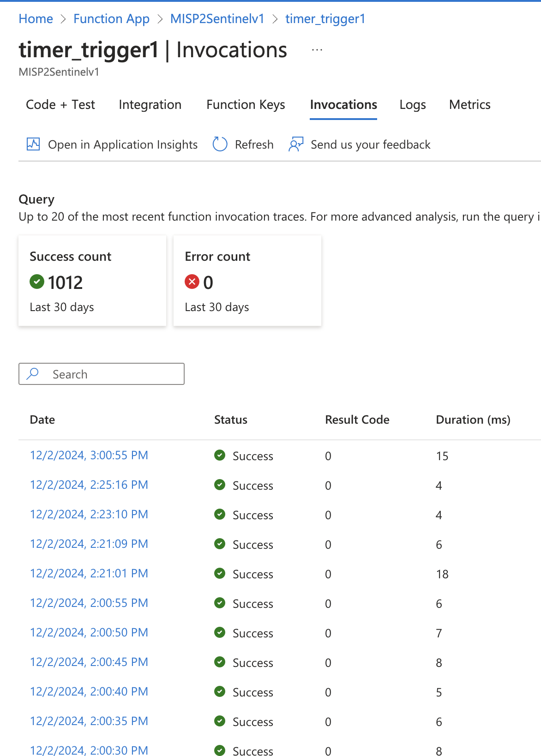
Task: Click timer_trigger1 breadcrumb link
Action: (325, 19)
